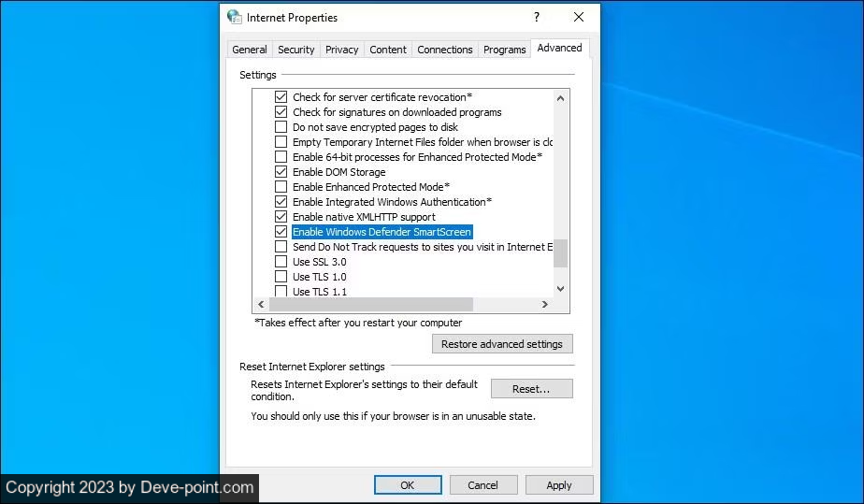The image size is (864, 504).
Task: Uncheck Check for server certificate revocation
Action: [281, 97]
